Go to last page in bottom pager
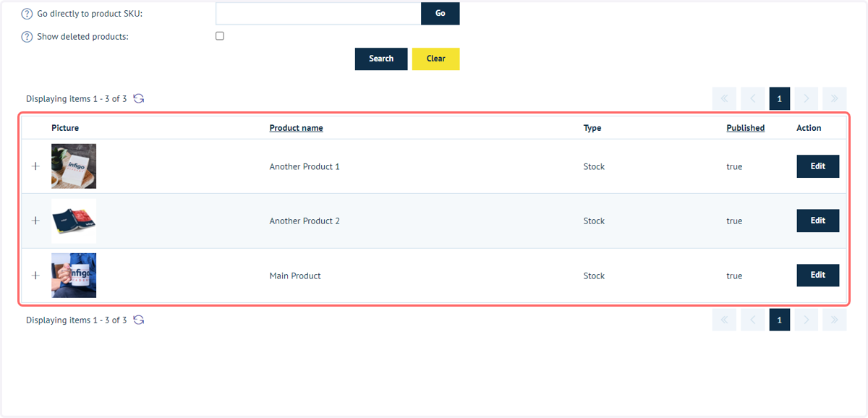The width and height of the screenshot is (868, 418). [835, 320]
